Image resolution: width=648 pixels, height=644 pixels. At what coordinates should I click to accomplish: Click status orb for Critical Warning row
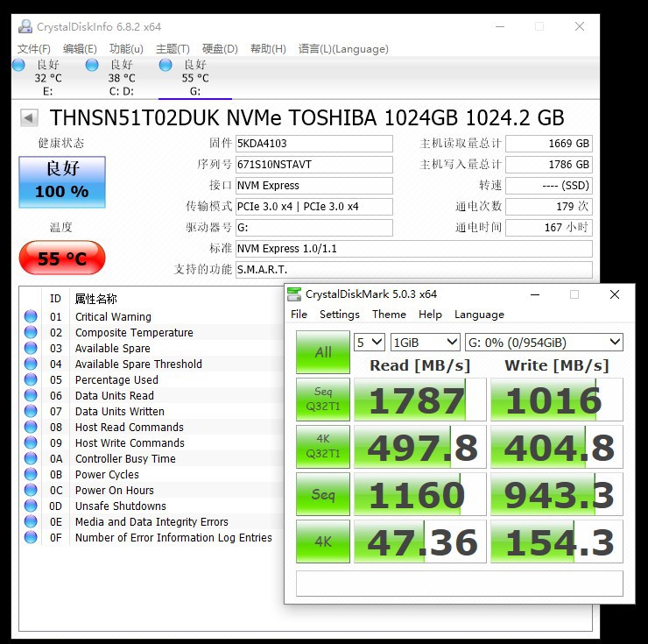(31, 316)
